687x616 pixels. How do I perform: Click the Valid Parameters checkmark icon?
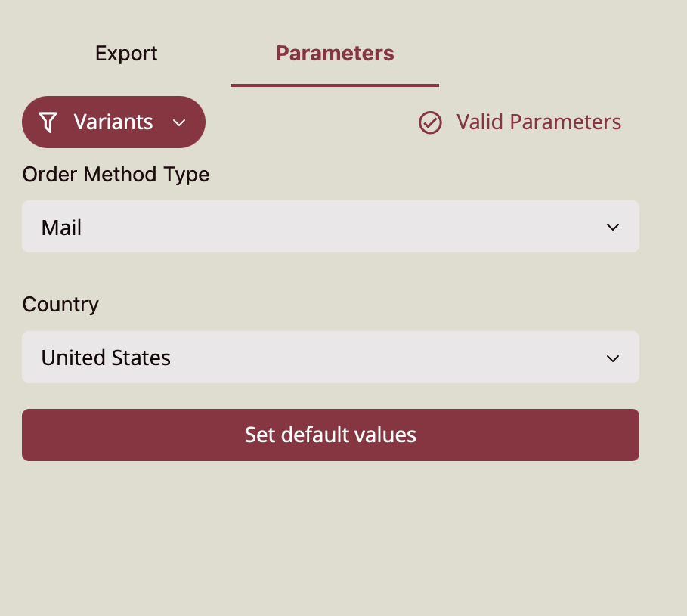point(430,122)
